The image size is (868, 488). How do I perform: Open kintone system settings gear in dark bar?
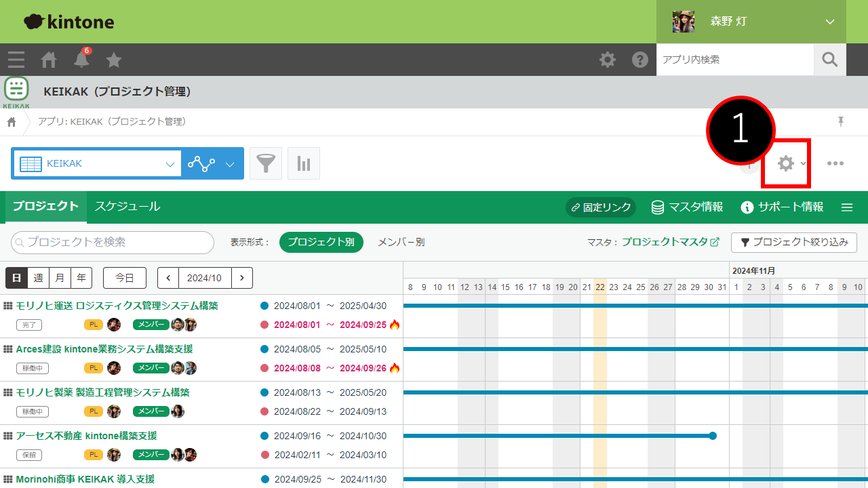click(608, 60)
